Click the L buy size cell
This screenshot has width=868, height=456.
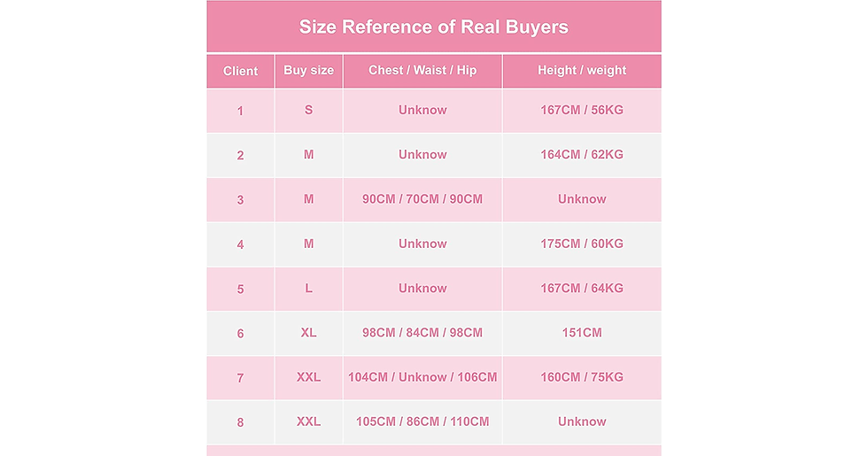[x=309, y=289]
